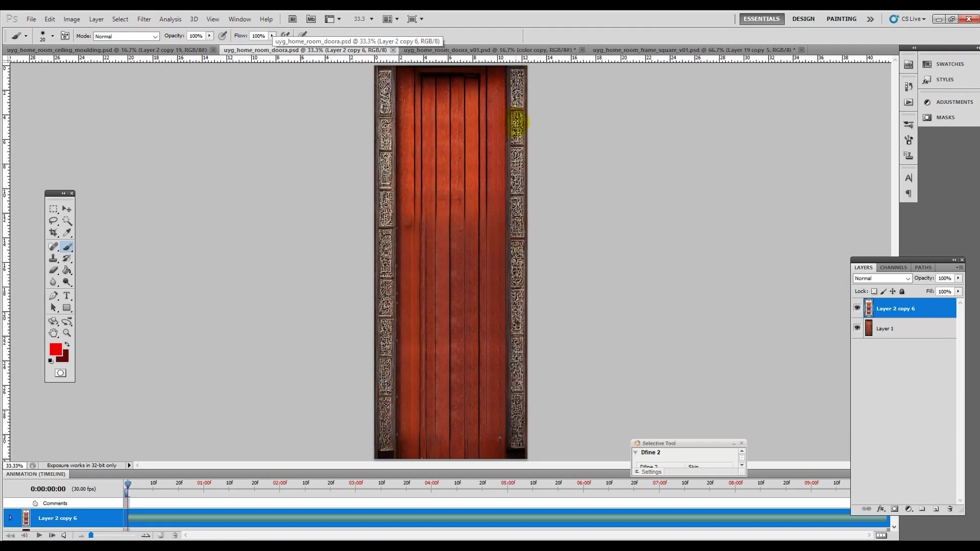Switch to Painting workspace
Screen dimensions: 980x551
[x=842, y=19]
